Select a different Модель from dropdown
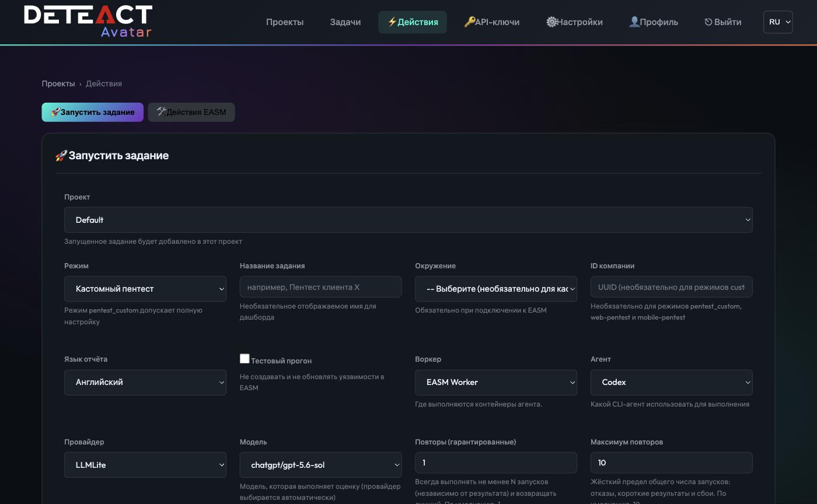The width and height of the screenshot is (817, 504). (x=321, y=465)
